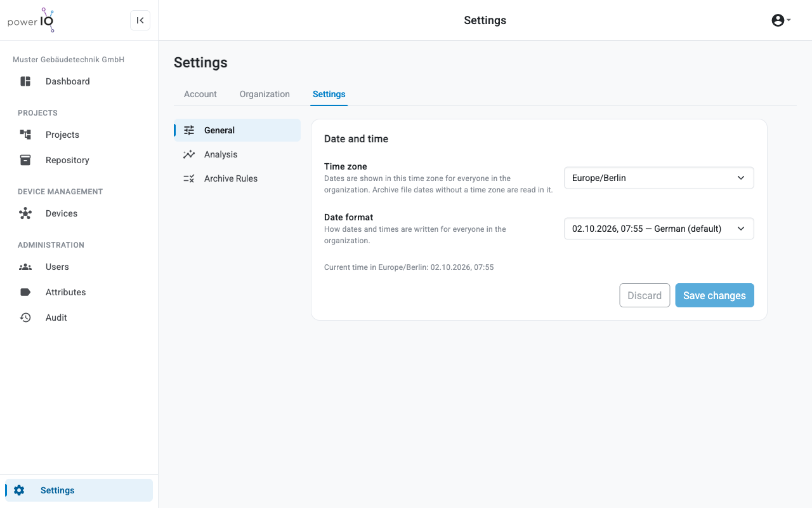Open the Time zone dropdown
Screen dimensions: 812x508
click(x=659, y=178)
